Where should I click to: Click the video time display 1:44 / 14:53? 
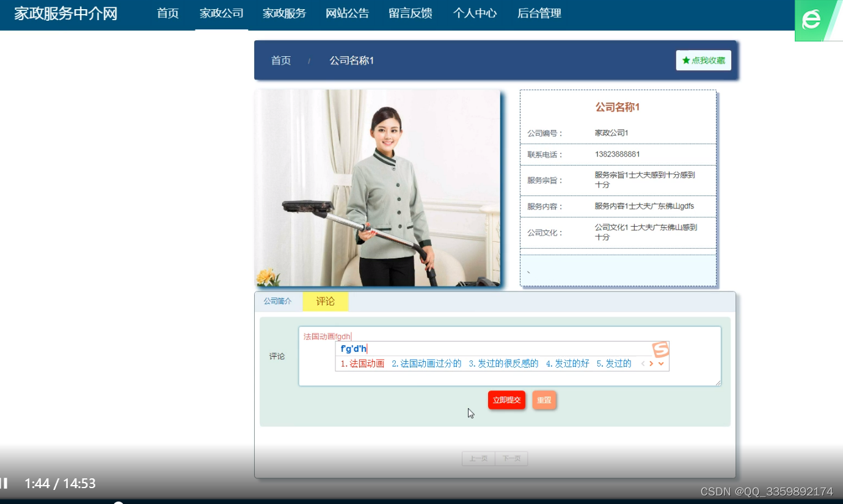point(60,483)
